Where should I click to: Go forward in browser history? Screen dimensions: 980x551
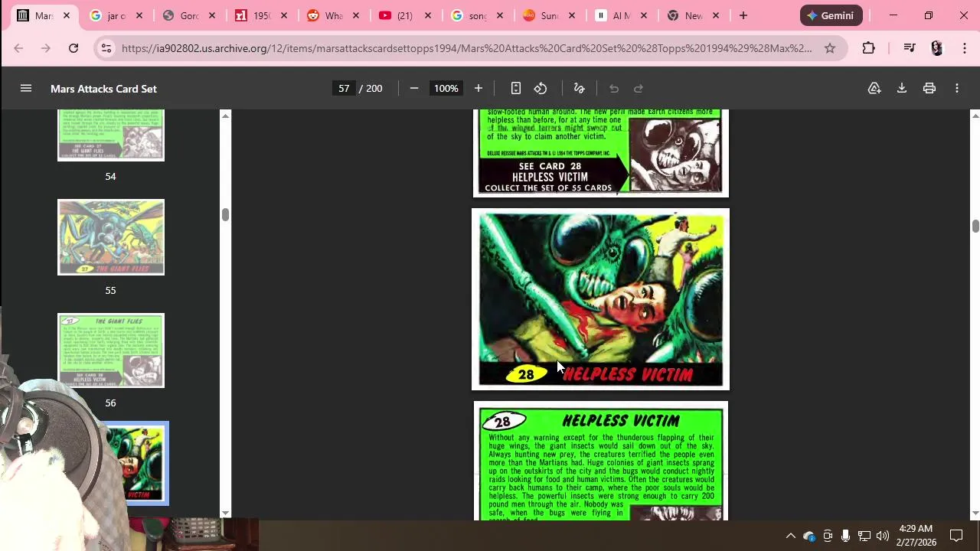tap(46, 48)
